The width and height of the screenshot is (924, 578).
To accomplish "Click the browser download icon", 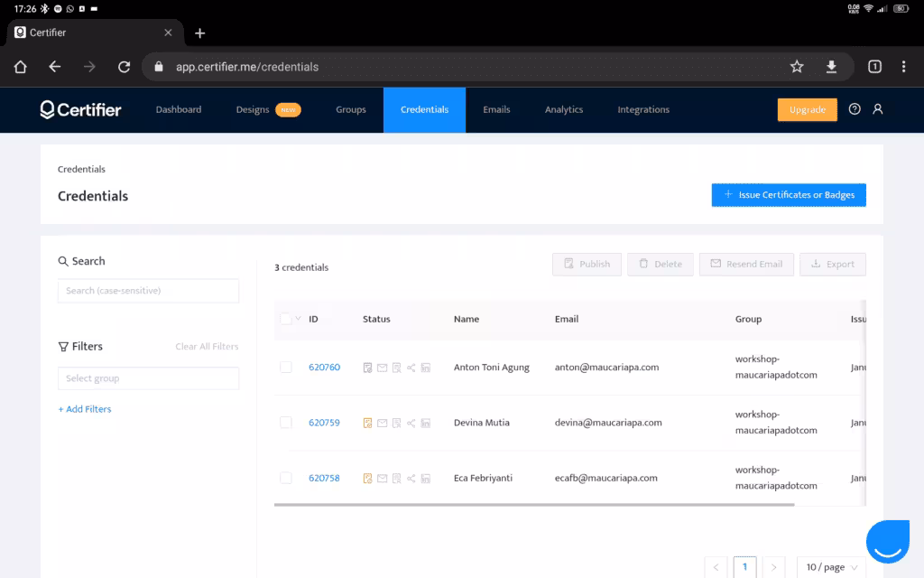I will pos(831,67).
